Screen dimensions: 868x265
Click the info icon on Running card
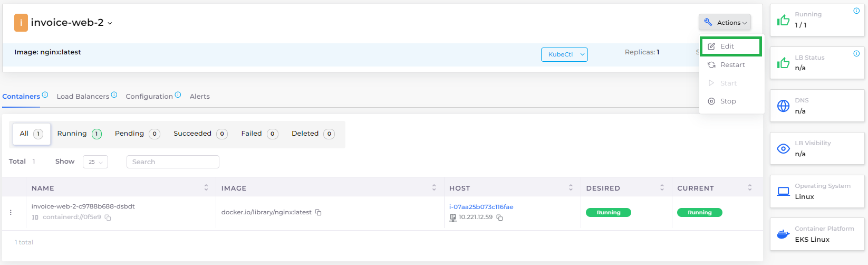click(x=856, y=11)
